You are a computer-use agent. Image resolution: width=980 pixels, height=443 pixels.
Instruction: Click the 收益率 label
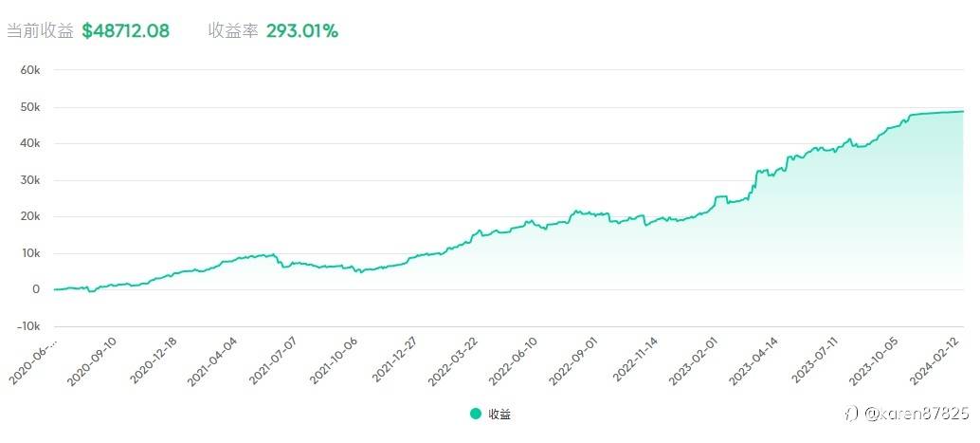[232, 30]
